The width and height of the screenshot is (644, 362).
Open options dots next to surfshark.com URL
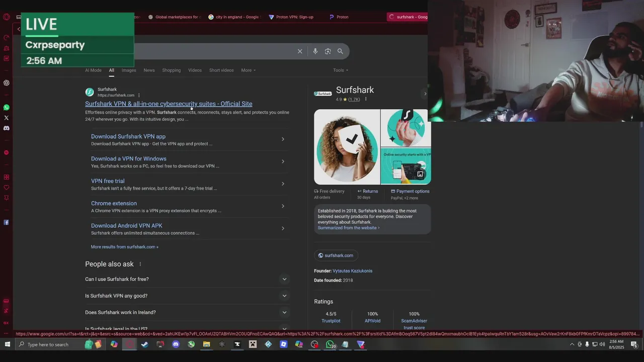coord(139,96)
